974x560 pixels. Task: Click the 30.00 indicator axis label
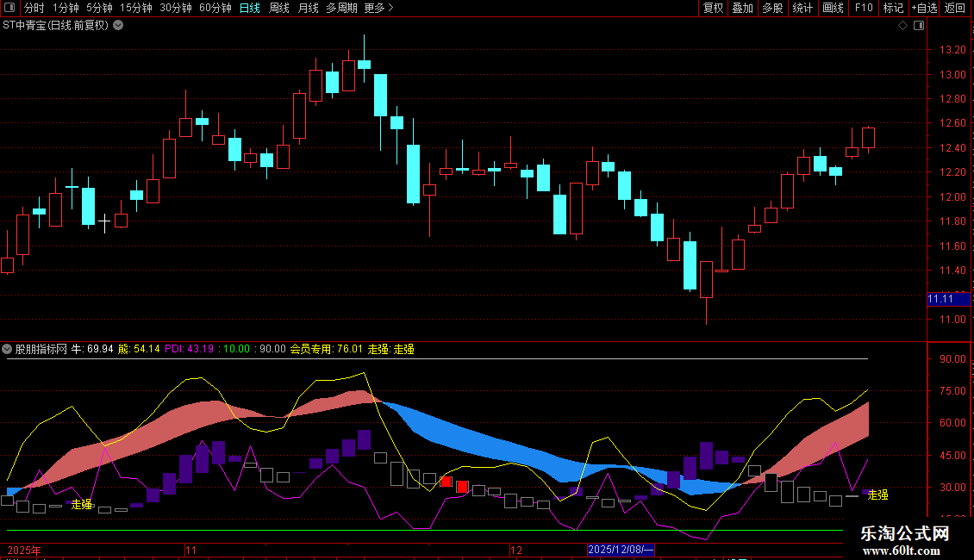(x=952, y=488)
